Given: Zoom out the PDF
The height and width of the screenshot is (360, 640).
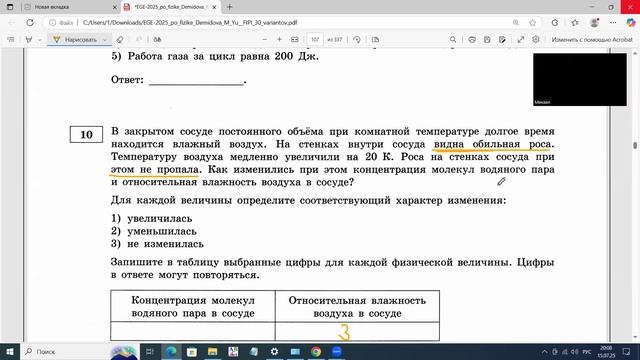Looking at the screenshot, I should (x=264, y=40).
